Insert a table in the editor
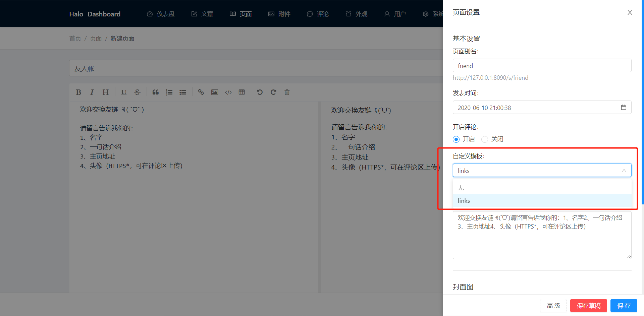 [242, 92]
